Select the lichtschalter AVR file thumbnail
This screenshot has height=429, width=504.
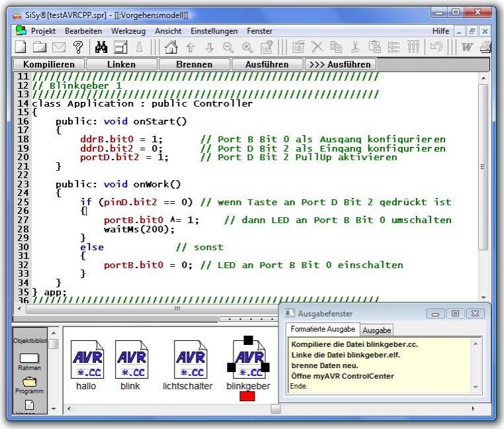189,360
